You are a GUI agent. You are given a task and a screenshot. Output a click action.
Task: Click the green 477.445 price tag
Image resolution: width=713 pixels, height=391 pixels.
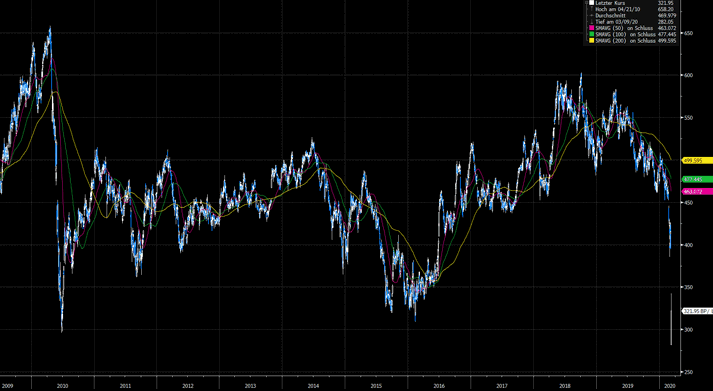tap(698, 179)
